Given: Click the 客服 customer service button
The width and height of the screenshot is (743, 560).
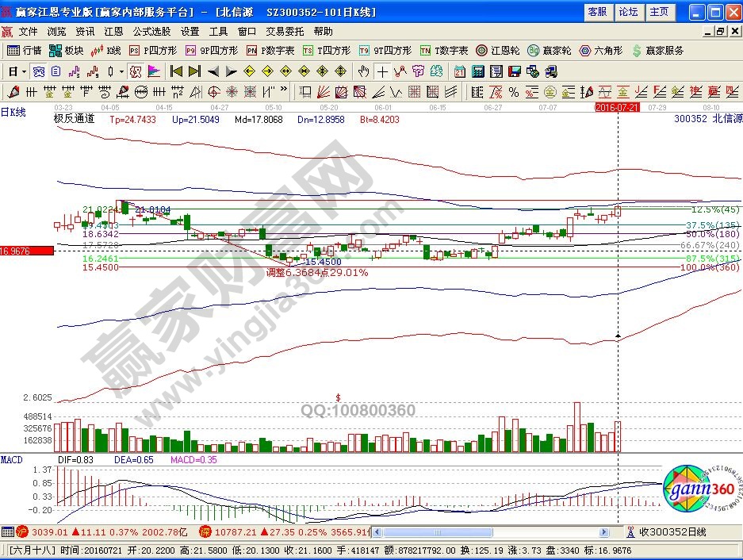Looking at the screenshot, I should click(597, 12).
